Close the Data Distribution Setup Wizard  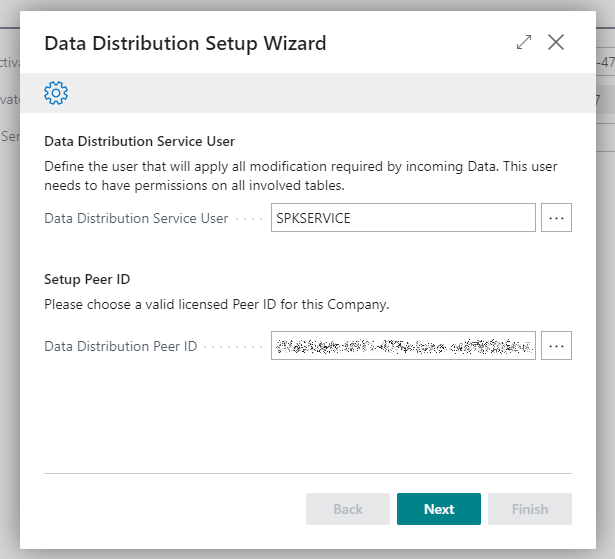coord(557,42)
